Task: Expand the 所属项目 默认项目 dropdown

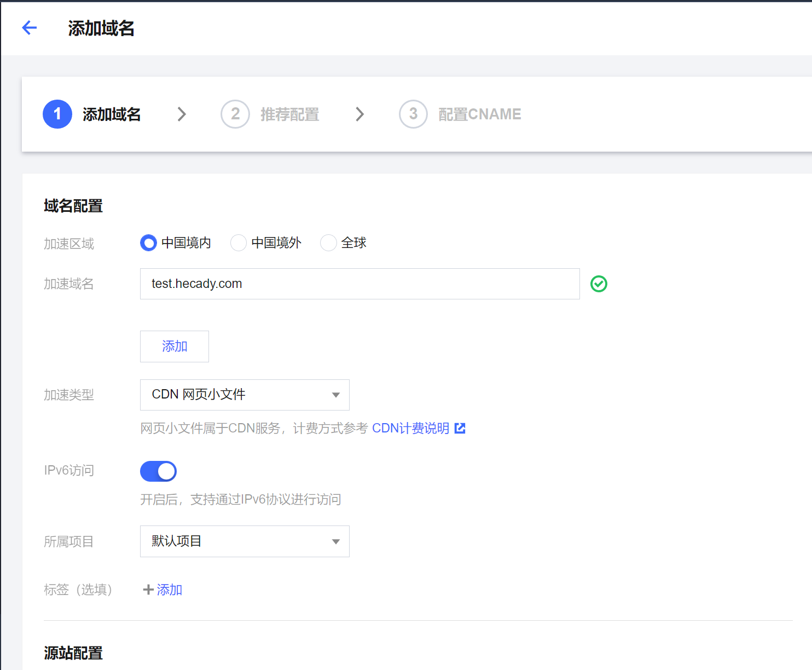Action: 245,541
